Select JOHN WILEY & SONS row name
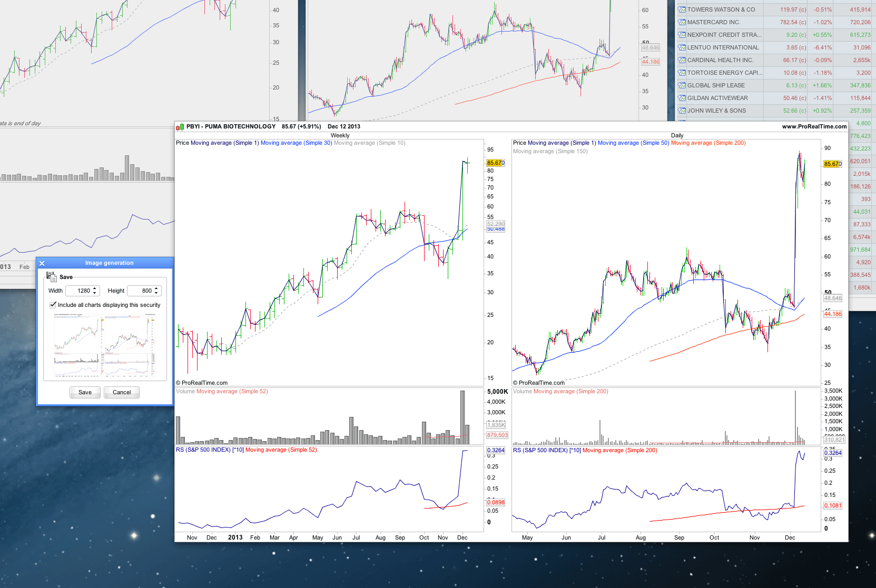 pos(716,111)
